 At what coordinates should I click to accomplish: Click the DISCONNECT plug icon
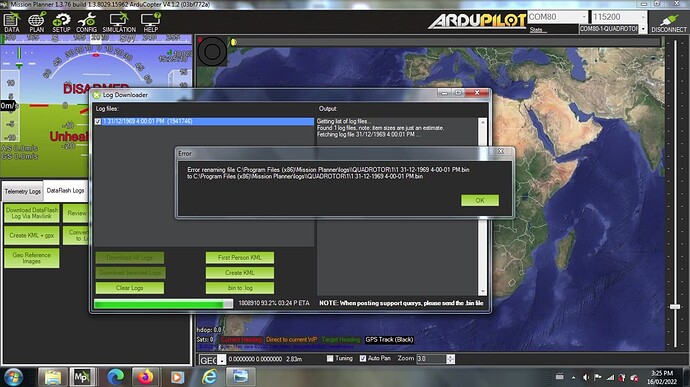pos(669,23)
